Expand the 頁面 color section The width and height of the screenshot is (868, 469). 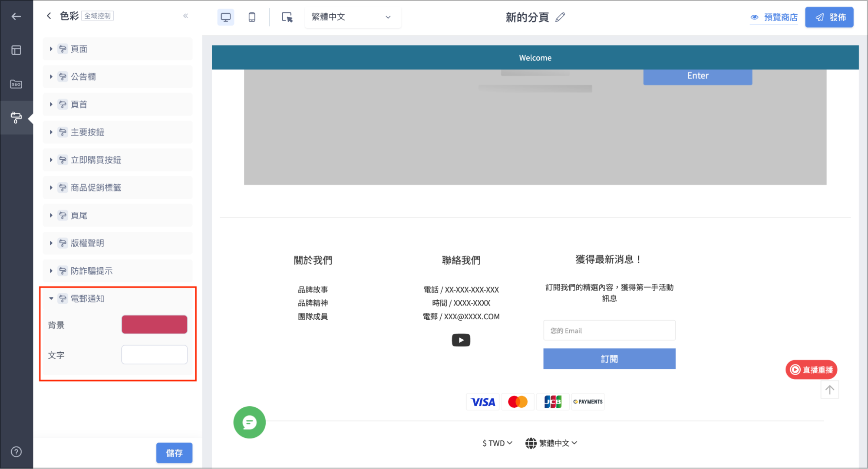[x=117, y=49]
